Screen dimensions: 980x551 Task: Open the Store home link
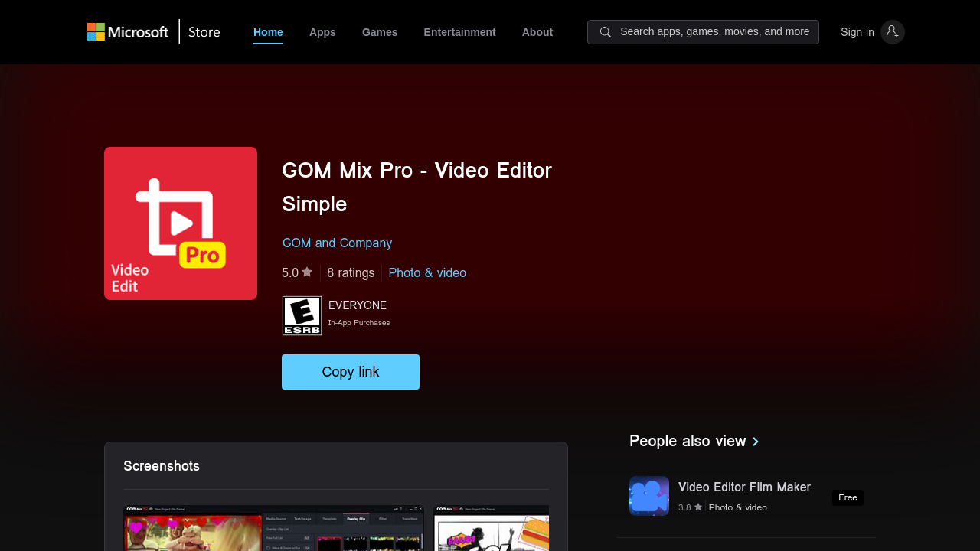(x=204, y=32)
